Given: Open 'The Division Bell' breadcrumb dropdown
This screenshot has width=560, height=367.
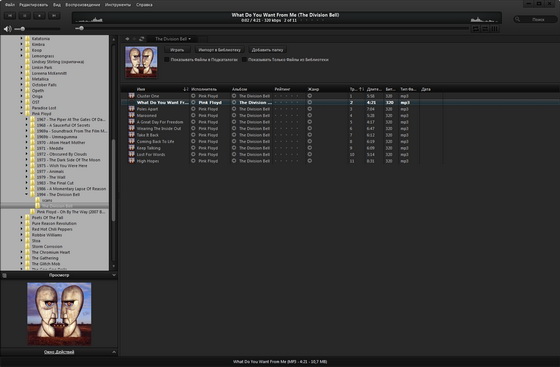Looking at the screenshot, I should tap(173, 39).
